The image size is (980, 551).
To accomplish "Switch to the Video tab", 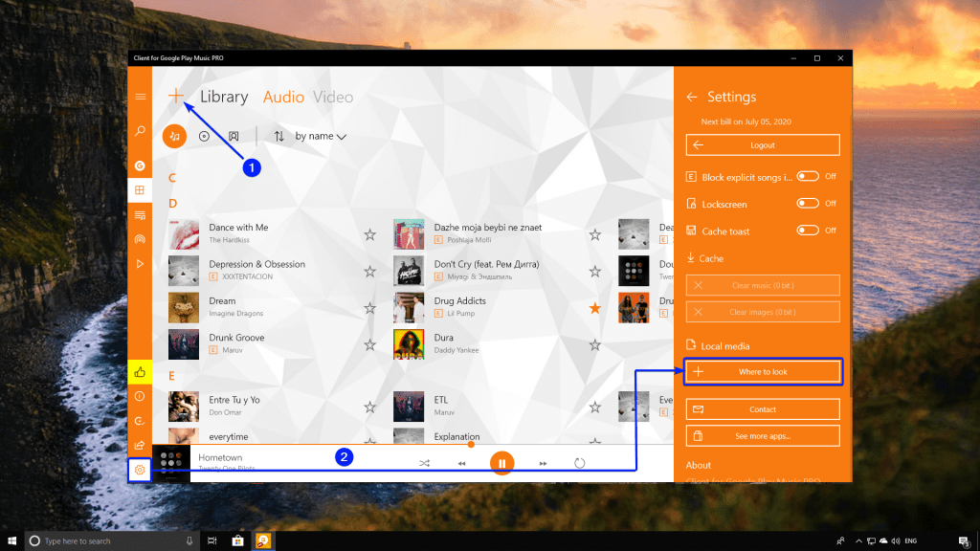I will click(332, 97).
